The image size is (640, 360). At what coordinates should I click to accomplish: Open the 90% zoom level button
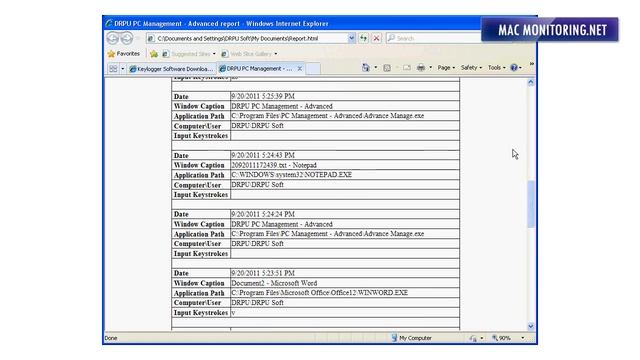tap(502, 338)
